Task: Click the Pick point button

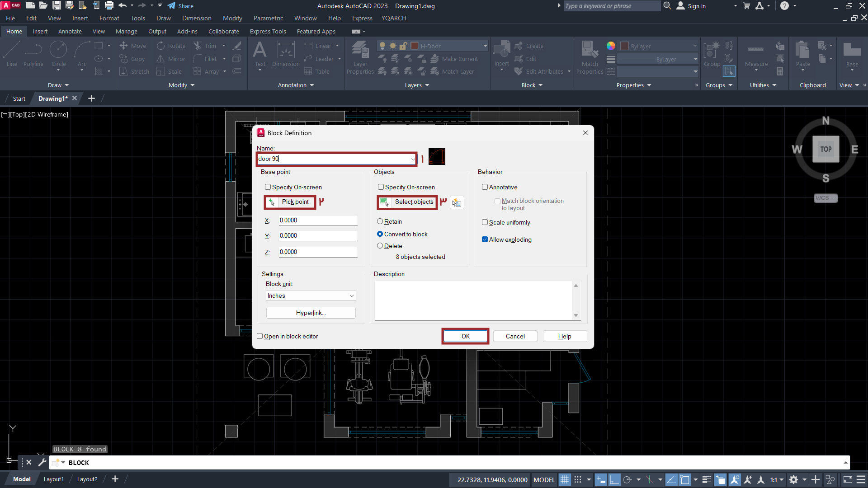Action: coord(290,202)
